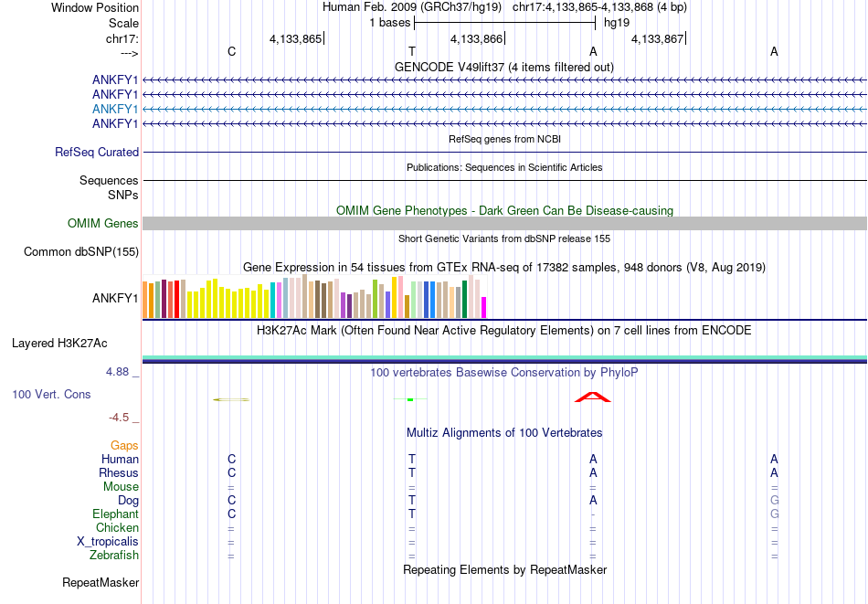This screenshot has height=604, width=868.
Task: Click the gray OMIM Genes item bar
Action: click(x=504, y=224)
